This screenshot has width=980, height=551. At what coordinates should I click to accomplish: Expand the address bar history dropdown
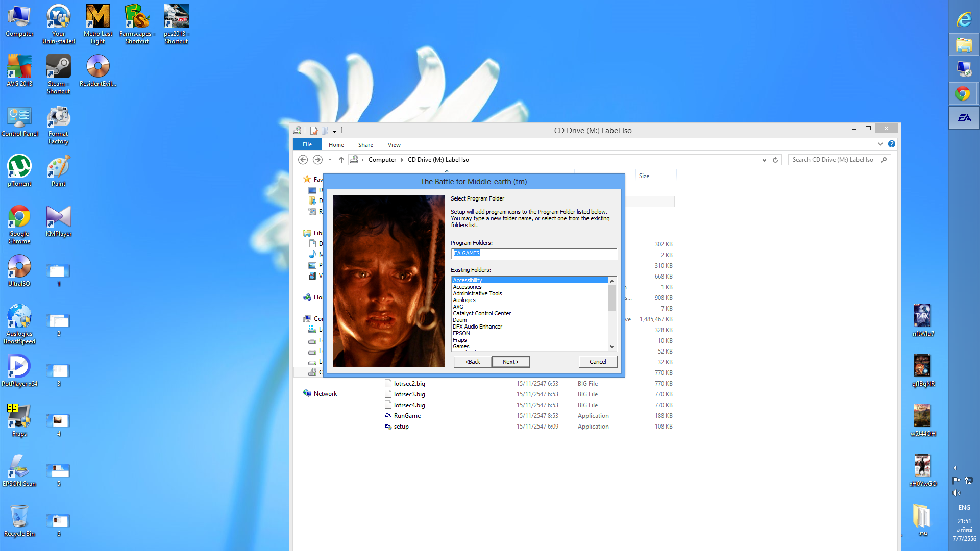[764, 160]
